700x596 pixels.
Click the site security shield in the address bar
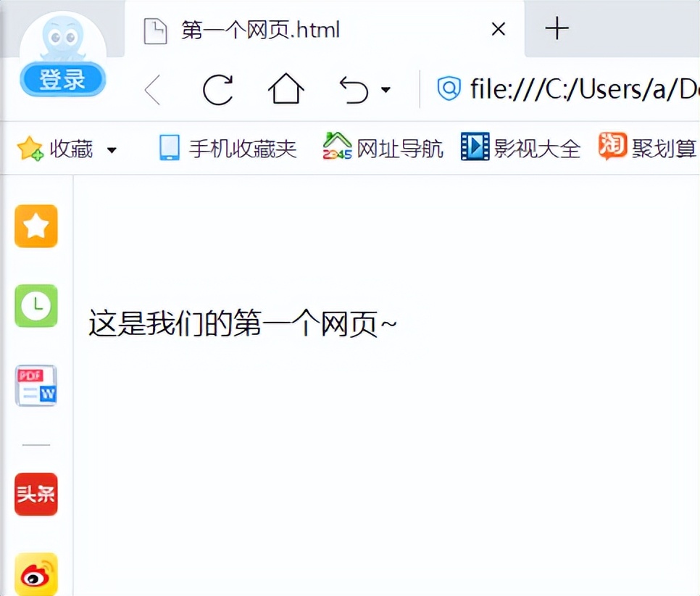point(449,88)
